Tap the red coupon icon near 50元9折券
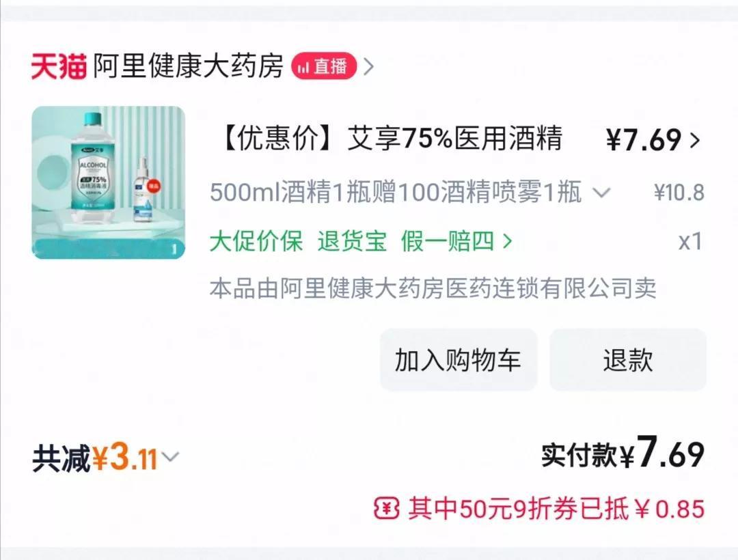Image resolution: width=738 pixels, height=560 pixels. (x=386, y=509)
